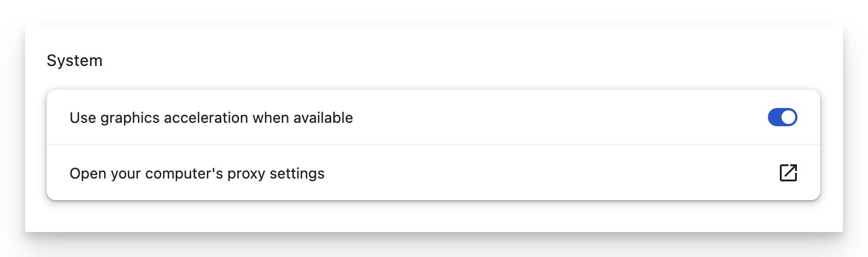This screenshot has height=257, width=868.
Task: Click the square launch icon at the row end
Action: (788, 173)
